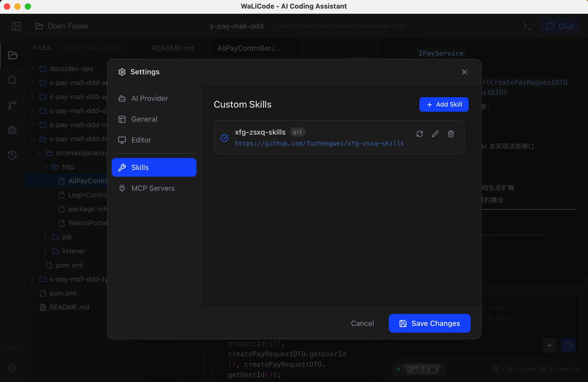588x382 pixels.
Task: Open the GPT-5.4 model dropdown
Action: tap(423, 369)
